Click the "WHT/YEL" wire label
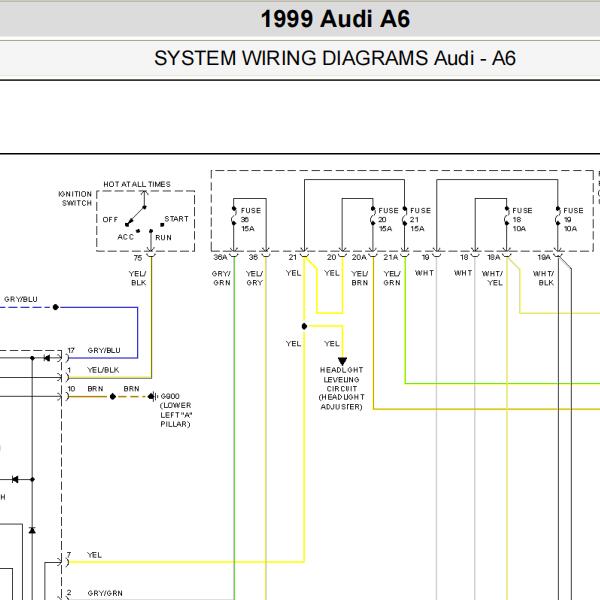This screenshot has width=600, height=600. [492, 278]
